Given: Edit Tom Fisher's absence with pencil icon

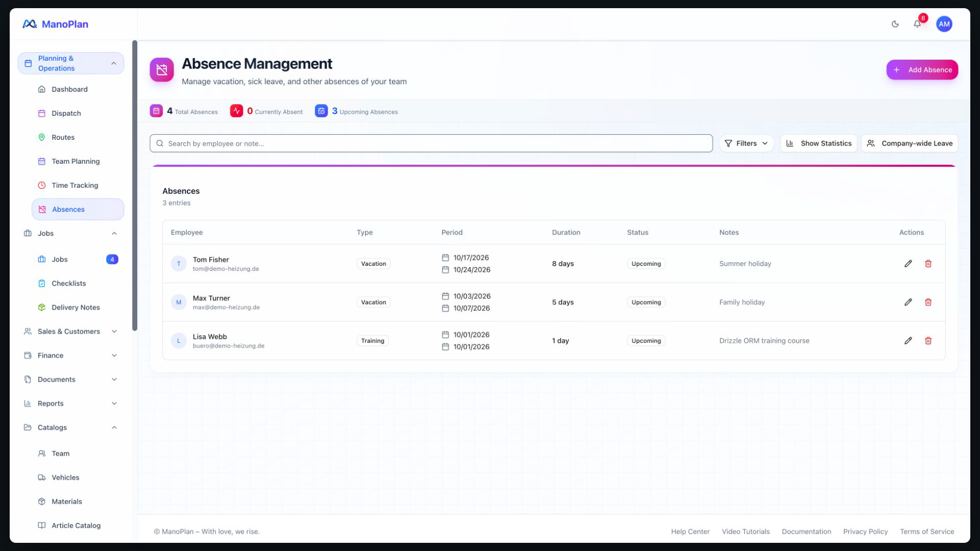Looking at the screenshot, I should (908, 264).
